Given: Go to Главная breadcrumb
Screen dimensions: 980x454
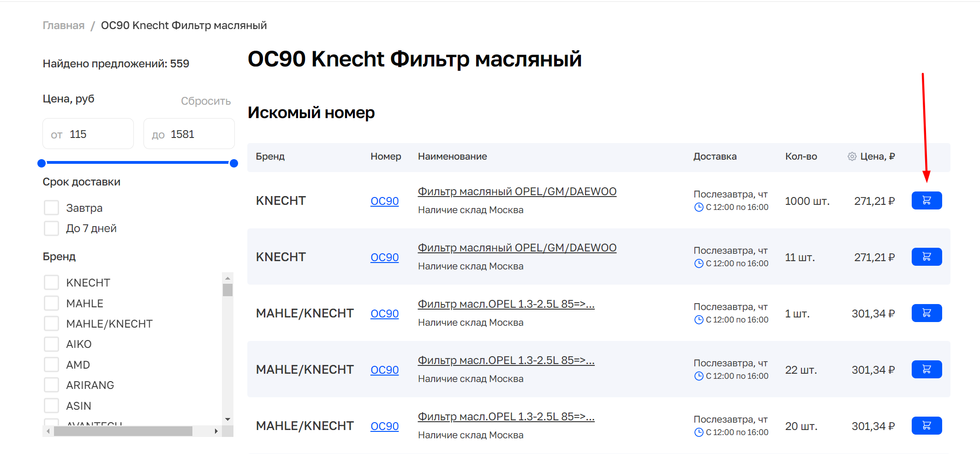Looking at the screenshot, I should click(x=64, y=25).
